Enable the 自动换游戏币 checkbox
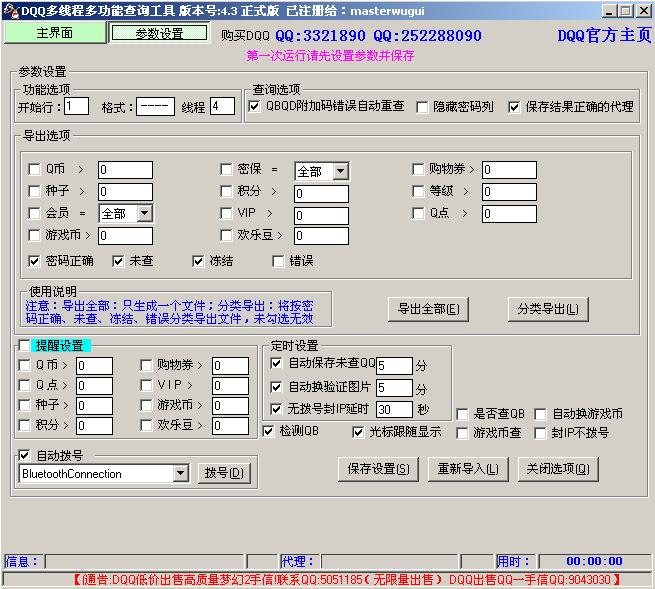The image size is (655, 589). click(x=540, y=414)
